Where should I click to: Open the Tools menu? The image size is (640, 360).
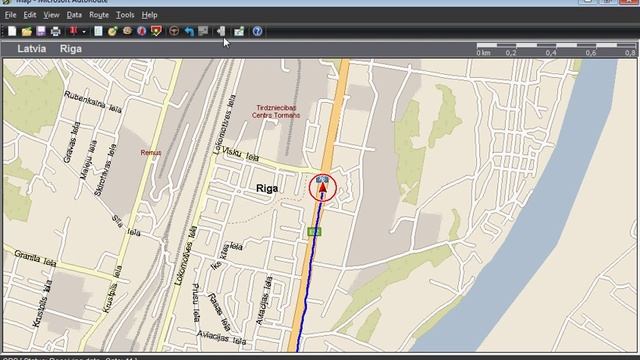point(125,15)
